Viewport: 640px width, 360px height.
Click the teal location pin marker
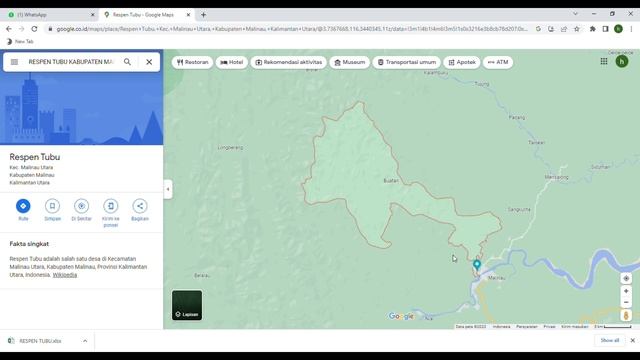[477, 265]
